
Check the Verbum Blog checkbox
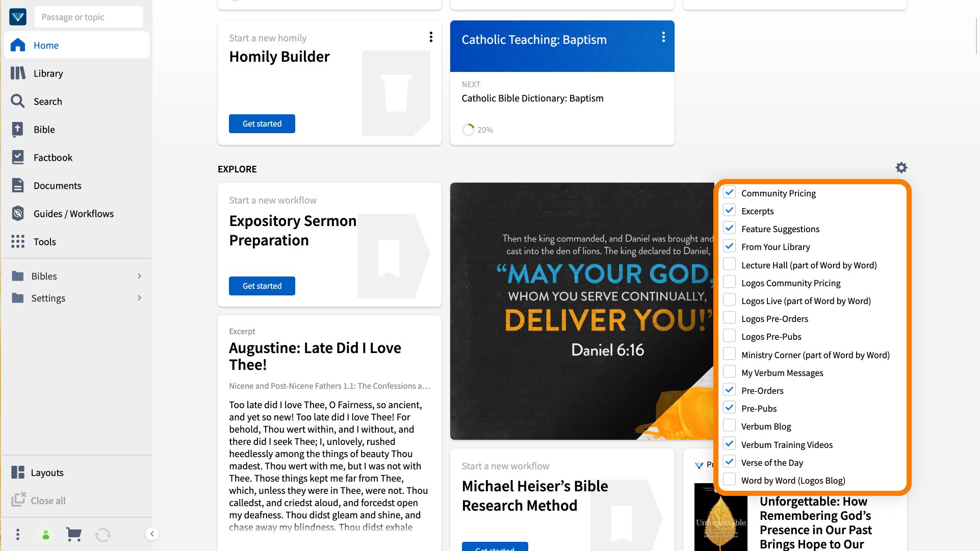[730, 425]
